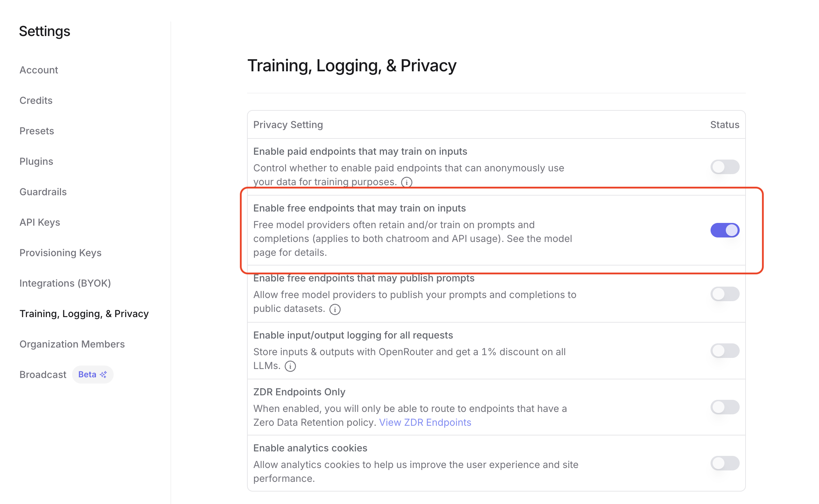Image resolution: width=819 pixels, height=504 pixels.
Task: Open Organization Members settings
Action: [72, 344]
